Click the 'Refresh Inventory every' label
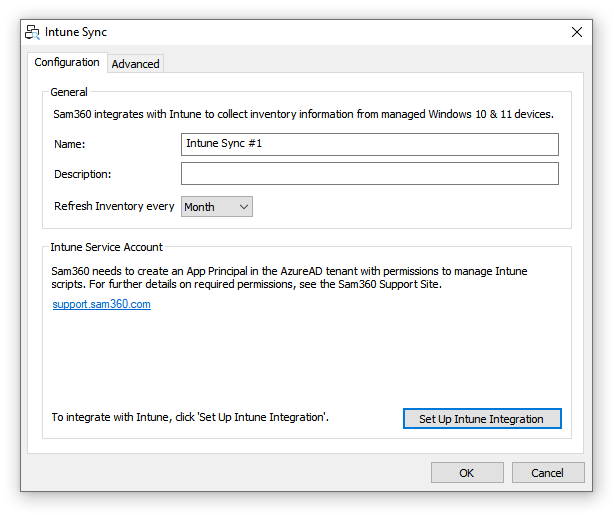Image resolution: width=614 pixels, height=515 pixels. tap(114, 206)
